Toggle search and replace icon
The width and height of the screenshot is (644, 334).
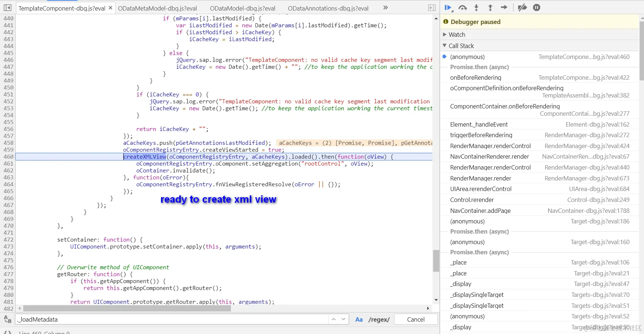[8, 319]
